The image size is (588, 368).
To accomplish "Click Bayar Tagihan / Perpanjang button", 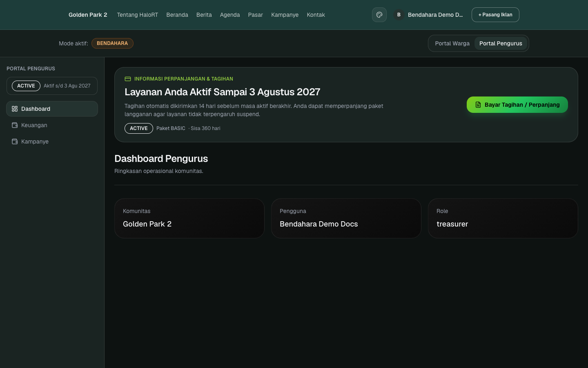I will point(517,105).
